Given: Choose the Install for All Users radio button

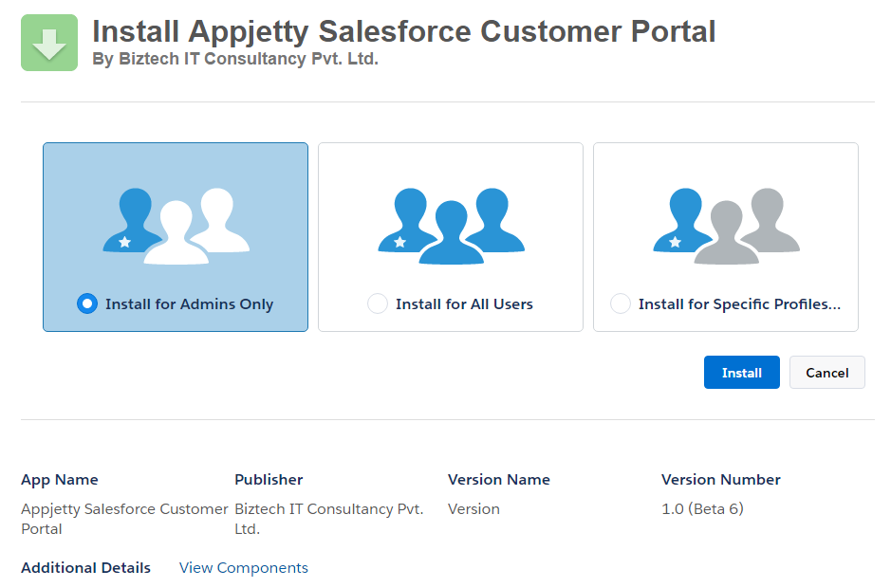Looking at the screenshot, I should pos(378,304).
